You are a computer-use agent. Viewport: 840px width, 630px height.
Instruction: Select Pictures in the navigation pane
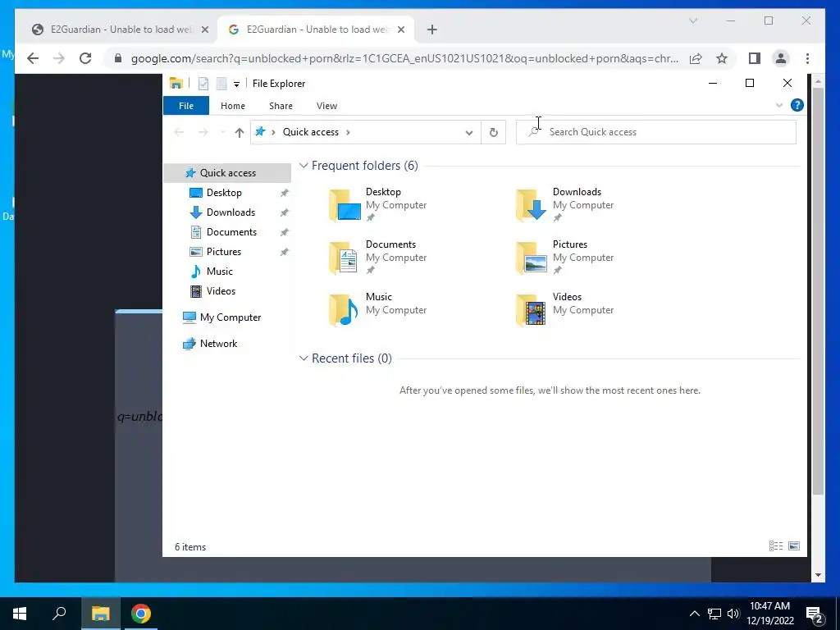coord(223,252)
